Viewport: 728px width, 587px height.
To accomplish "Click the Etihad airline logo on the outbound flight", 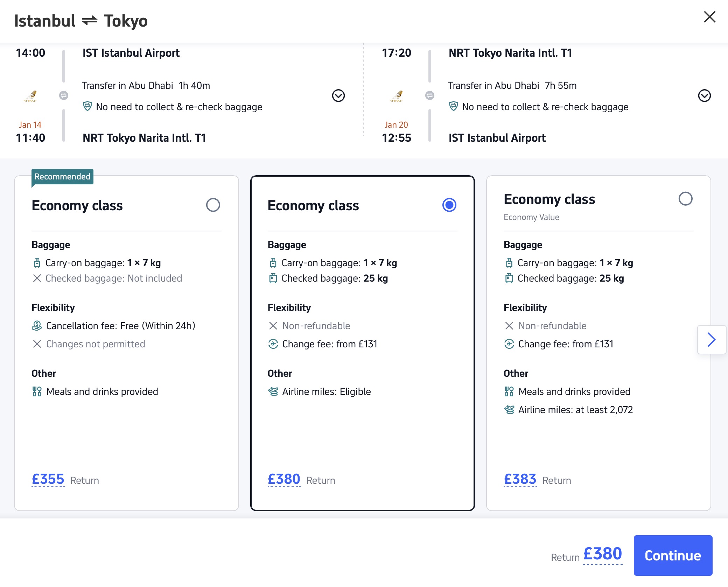I will coord(30,96).
